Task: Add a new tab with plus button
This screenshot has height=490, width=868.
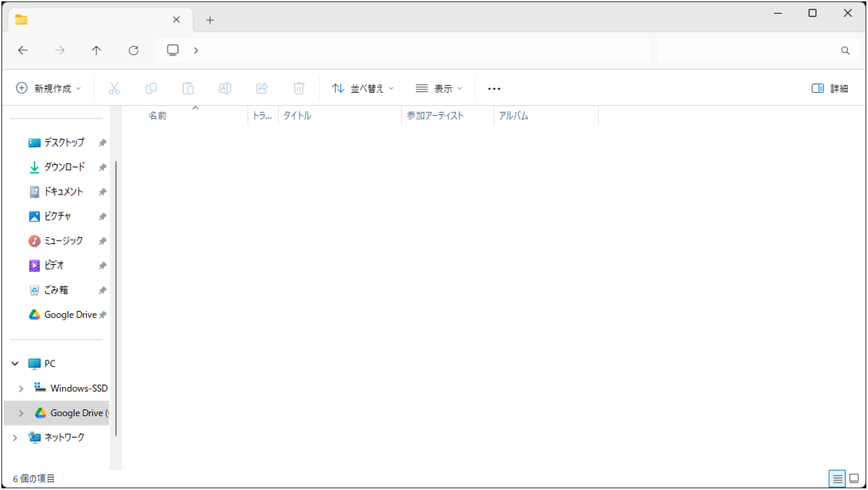Action: pos(210,20)
